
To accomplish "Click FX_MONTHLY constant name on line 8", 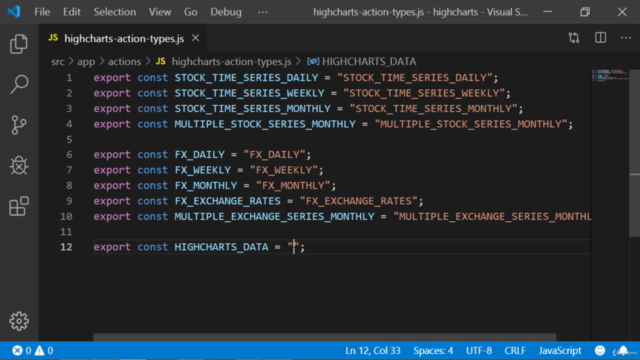I will (206, 186).
